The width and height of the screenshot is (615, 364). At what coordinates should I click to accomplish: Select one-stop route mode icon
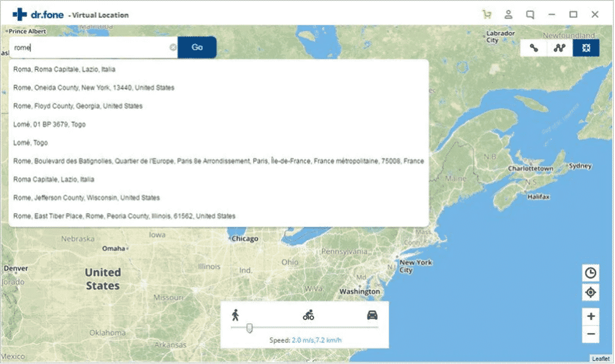tap(534, 48)
